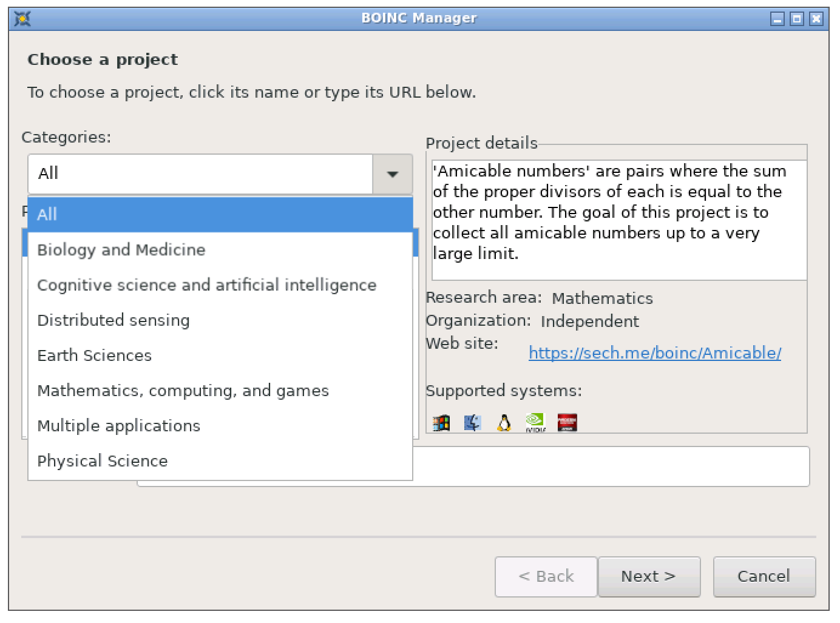The width and height of the screenshot is (840, 623).
Task: Click the BOINC logo in title bar
Action: (x=22, y=19)
